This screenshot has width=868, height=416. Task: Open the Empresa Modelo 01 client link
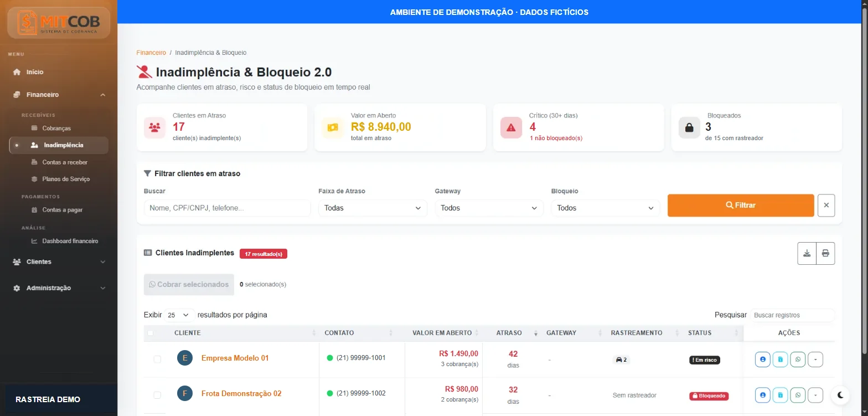(x=235, y=358)
